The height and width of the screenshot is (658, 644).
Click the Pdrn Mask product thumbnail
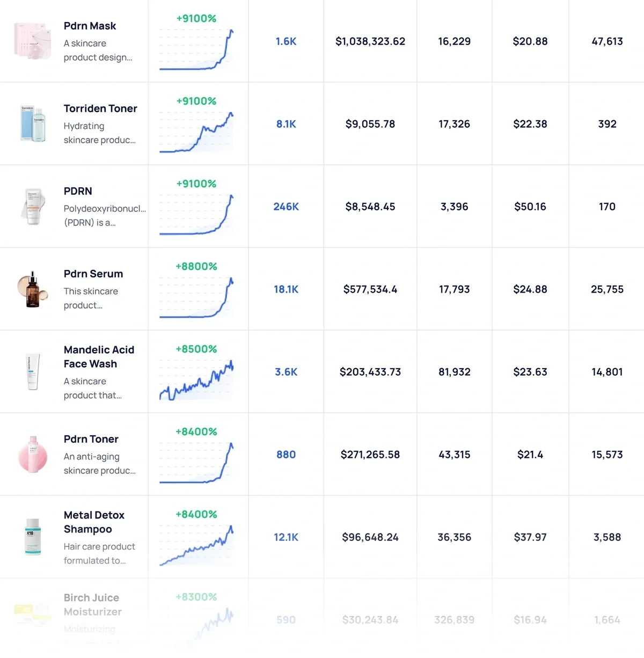click(x=33, y=41)
